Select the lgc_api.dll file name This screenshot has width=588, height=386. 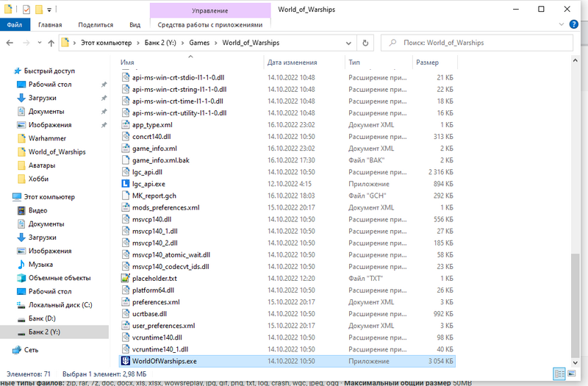pos(147,172)
